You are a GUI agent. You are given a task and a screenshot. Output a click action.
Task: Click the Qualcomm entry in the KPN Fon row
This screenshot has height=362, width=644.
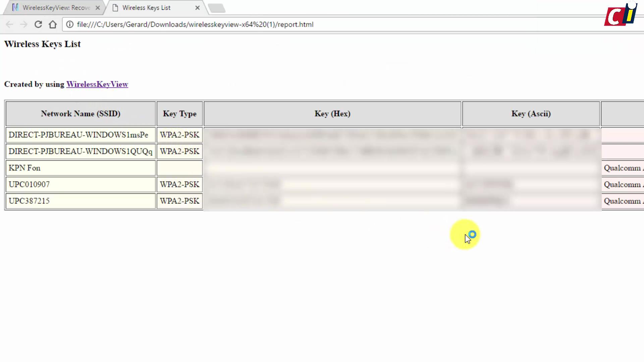coord(623,168)
